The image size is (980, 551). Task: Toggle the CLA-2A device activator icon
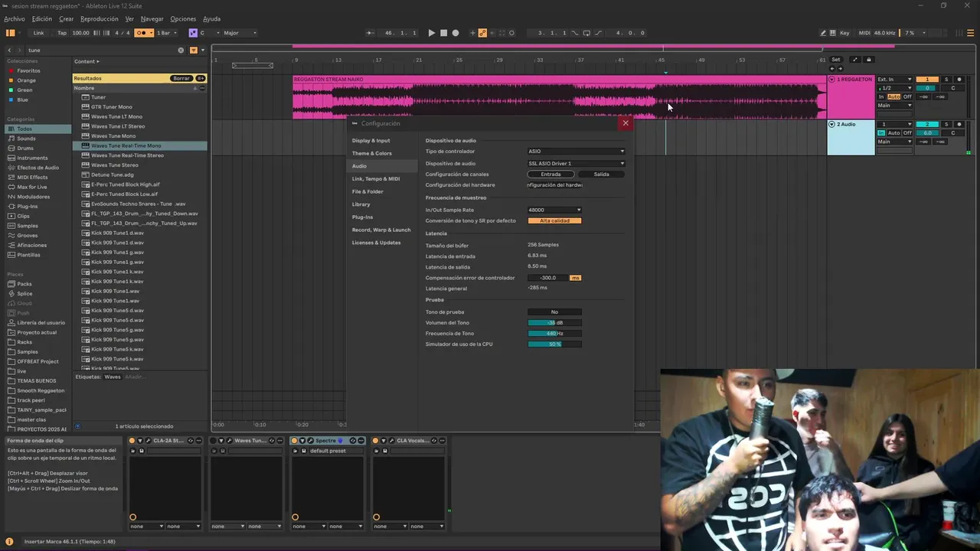132,441
